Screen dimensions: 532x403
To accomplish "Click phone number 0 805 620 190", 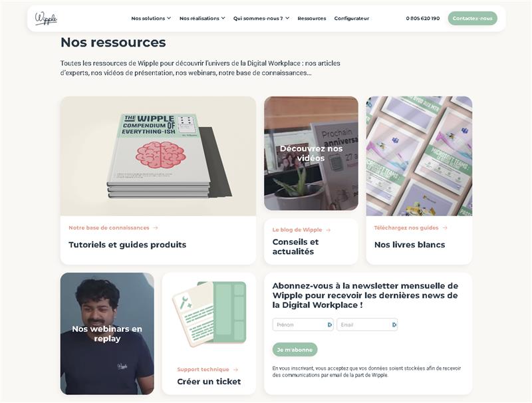I will tap(423, 19).
